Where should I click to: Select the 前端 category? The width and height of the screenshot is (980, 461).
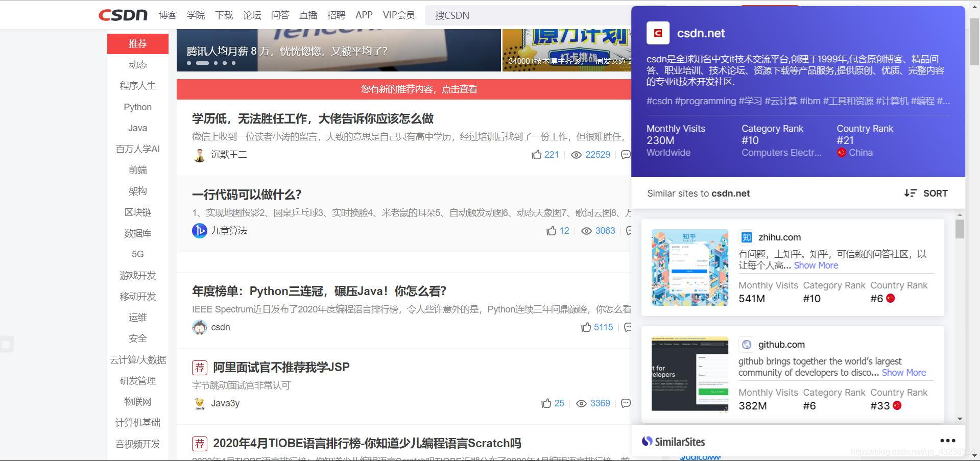point(138,170)
